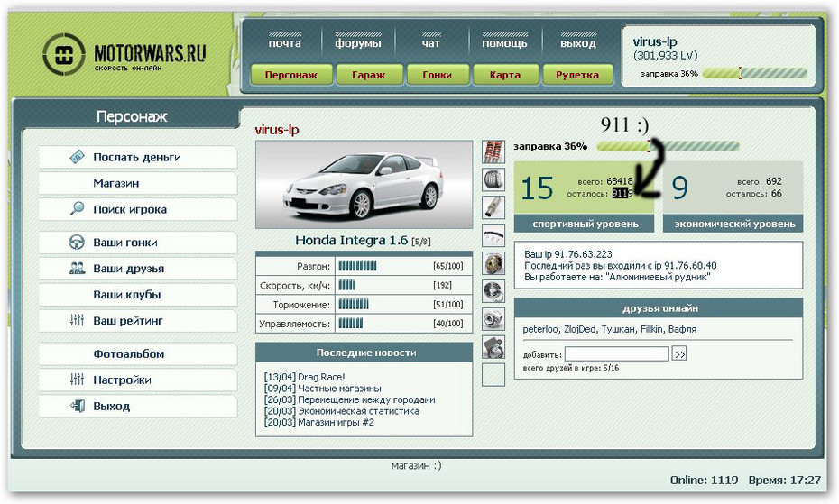839x504 pixels.
Task: Click the sliders icon beside Настройки
Action: point(77,380)
